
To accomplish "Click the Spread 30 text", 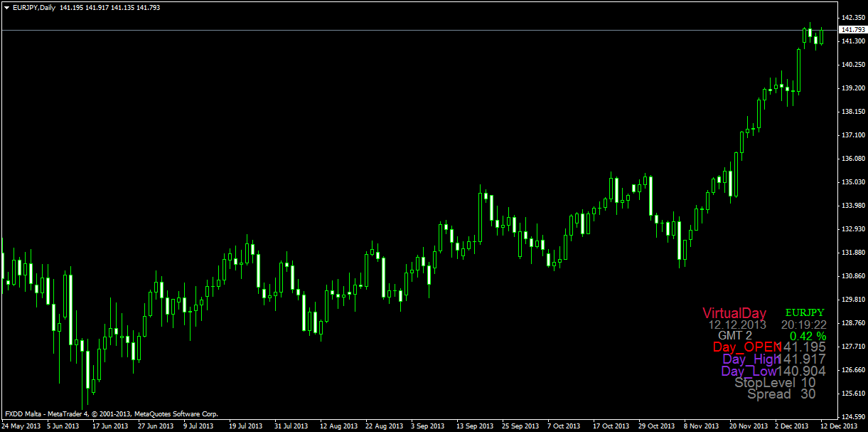I will (781, 394).
